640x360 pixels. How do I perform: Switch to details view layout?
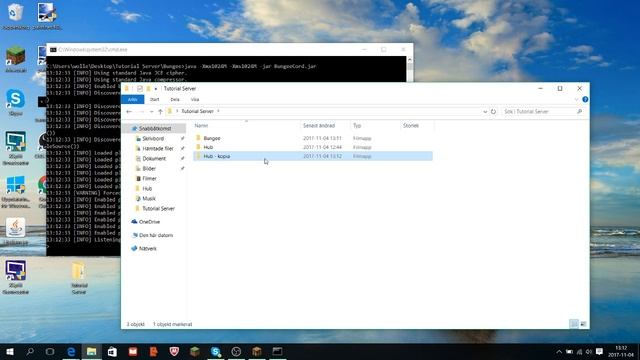(x=573, y=324)
